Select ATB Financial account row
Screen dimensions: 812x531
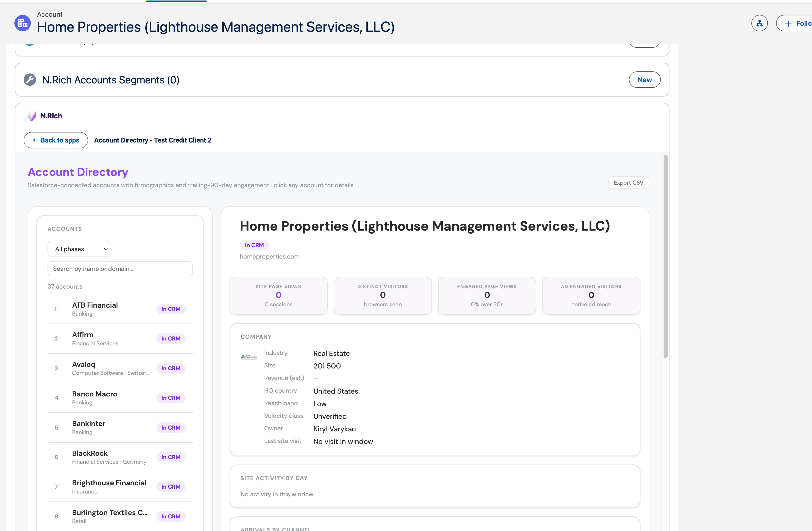click(120, 309)
